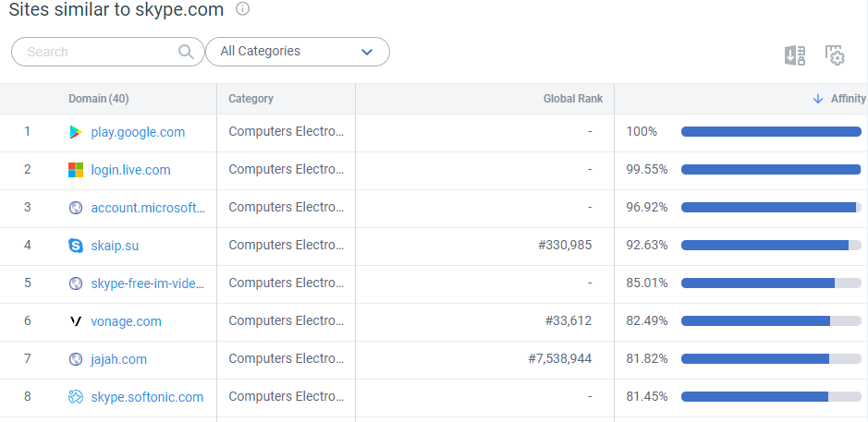The width and height of the screenshot is (868, 422).
Task: Click the Export to Excel icon
Action: coord(795,55)
